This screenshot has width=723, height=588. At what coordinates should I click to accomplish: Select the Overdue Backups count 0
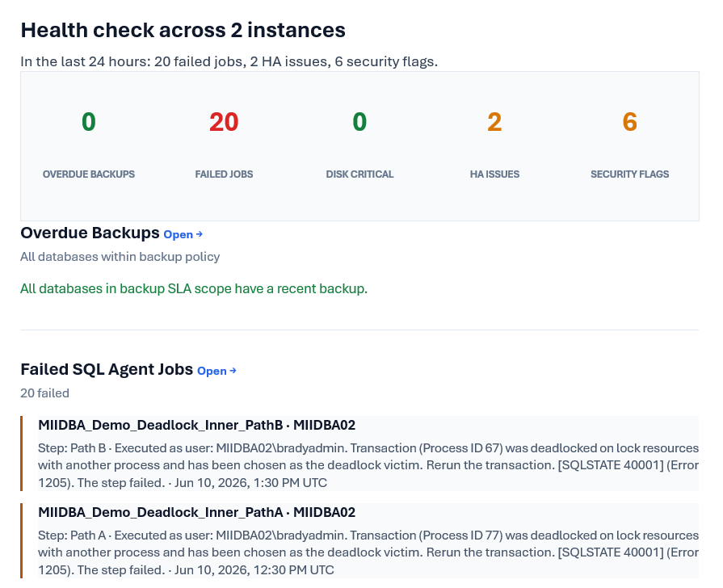point(89,122)
